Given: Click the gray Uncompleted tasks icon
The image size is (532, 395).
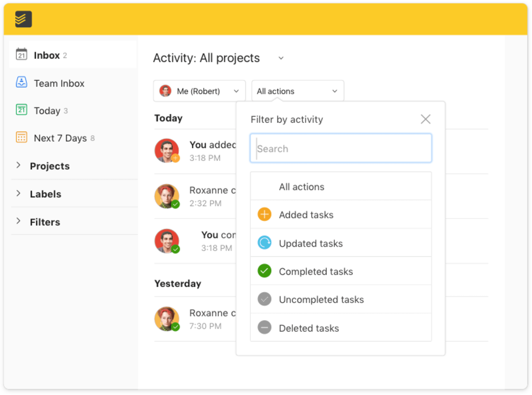Looking at the screenshot, I should pyautogui.click(x=264, y=299).
